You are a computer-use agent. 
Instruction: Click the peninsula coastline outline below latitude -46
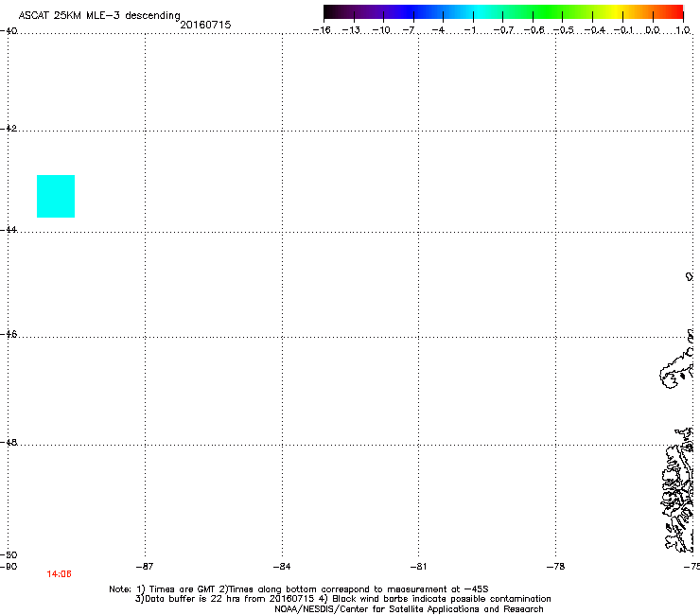676,369
